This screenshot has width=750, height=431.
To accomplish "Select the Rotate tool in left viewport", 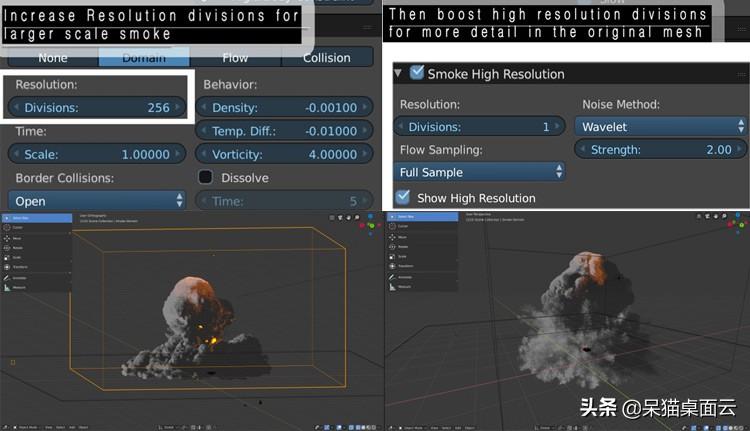I will [x=36, y=248].
